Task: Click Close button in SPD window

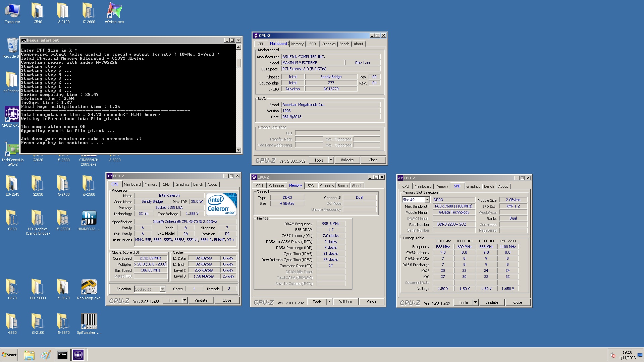Action: pyautogui.click(x=518, y=302)
